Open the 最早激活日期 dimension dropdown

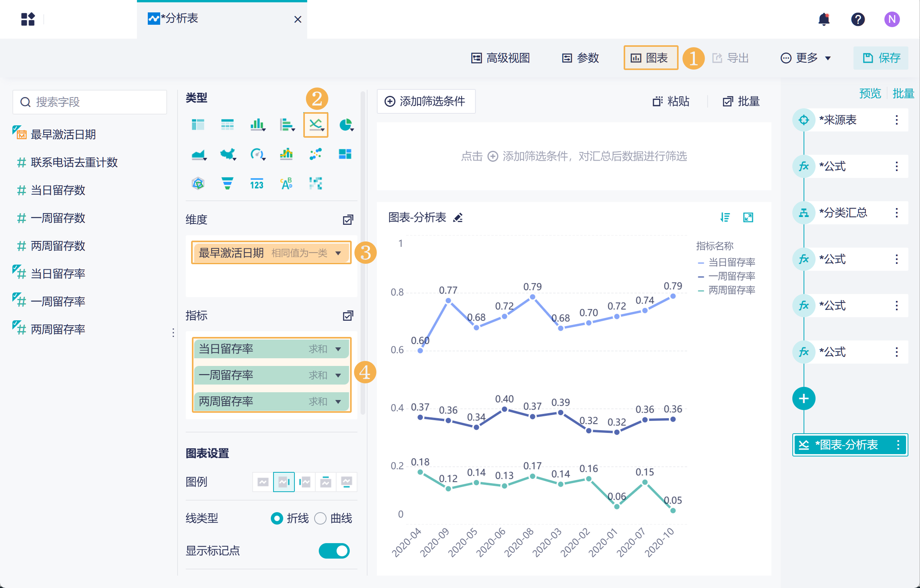click(339, 253)
